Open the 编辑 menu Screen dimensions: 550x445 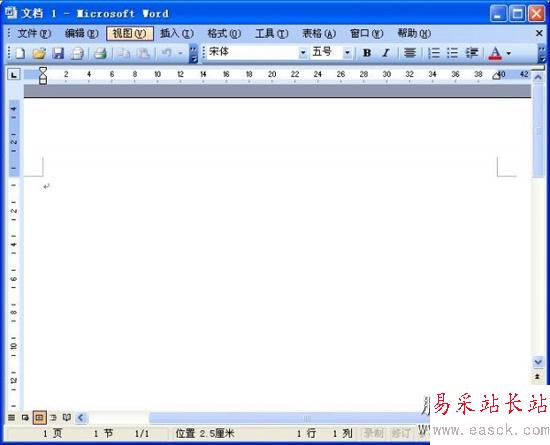point(81,34)
